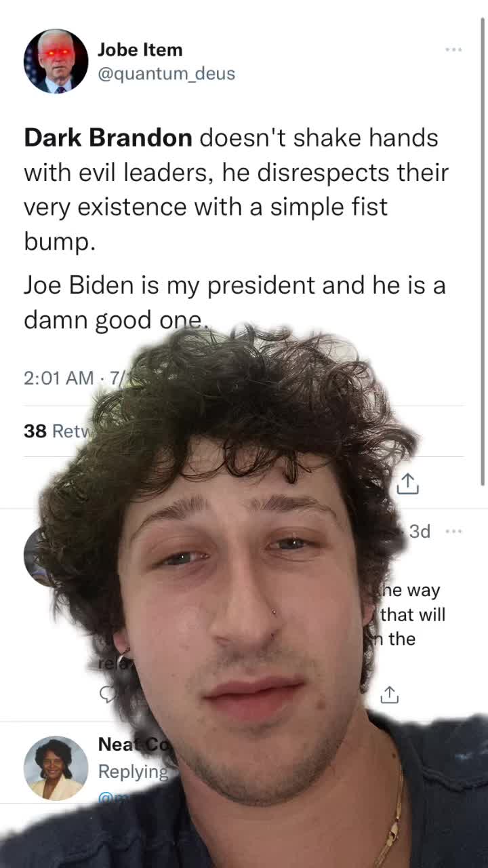Click the vertical scrollbar on the right edge
The height and width of the screenshot is (868, 488).
483,251
